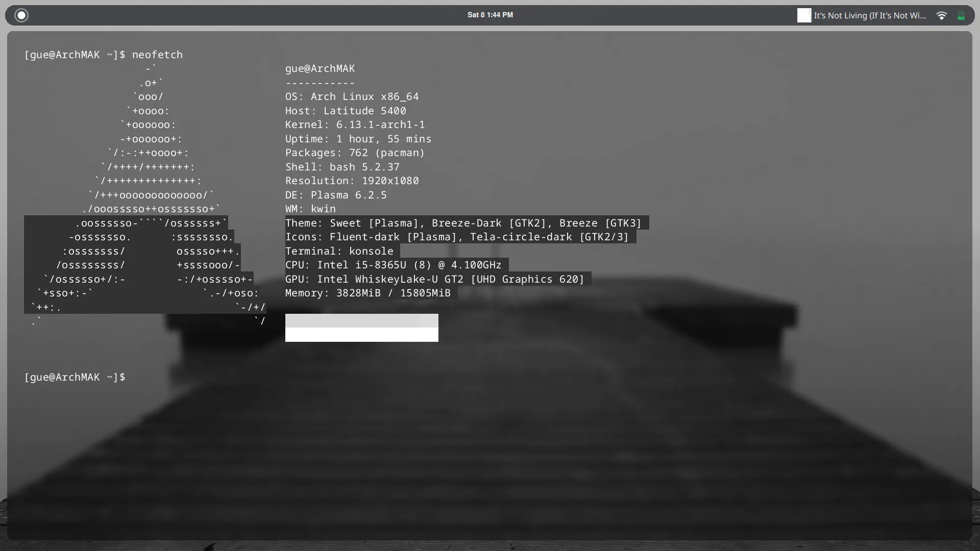Click the white color blocks below the Memory line
Screen dimensions: 980x551
click(x=361, y=328)
